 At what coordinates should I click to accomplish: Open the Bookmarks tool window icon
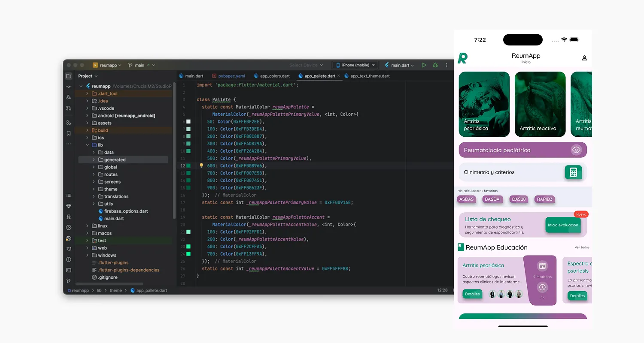click(69, 133)
